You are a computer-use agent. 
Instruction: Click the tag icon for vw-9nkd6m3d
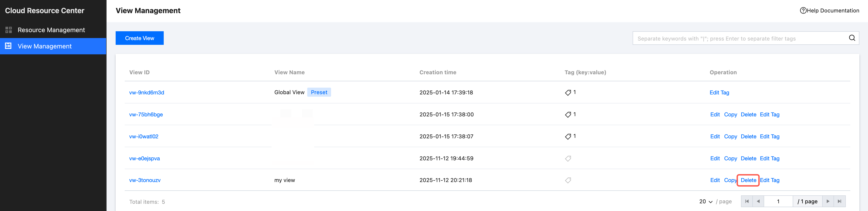[568, 93]
